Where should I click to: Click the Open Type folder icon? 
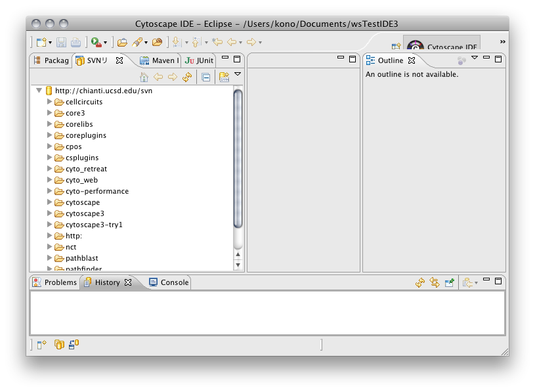[123, 42]
